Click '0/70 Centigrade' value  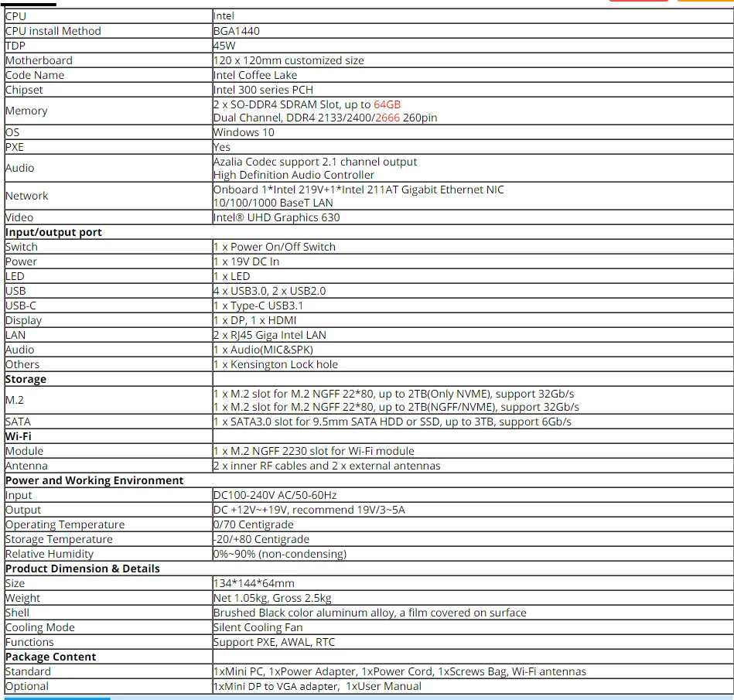coord(253,524)
